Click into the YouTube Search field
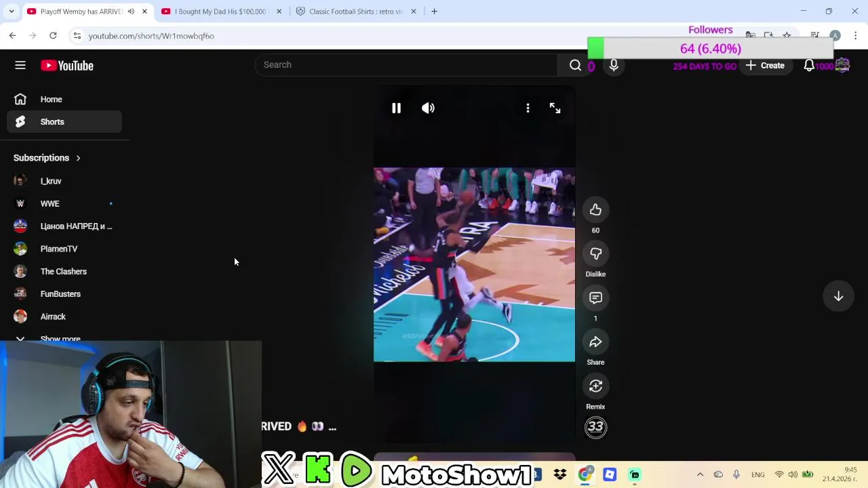Screen dimensions: 868x488 coord(407,65)
